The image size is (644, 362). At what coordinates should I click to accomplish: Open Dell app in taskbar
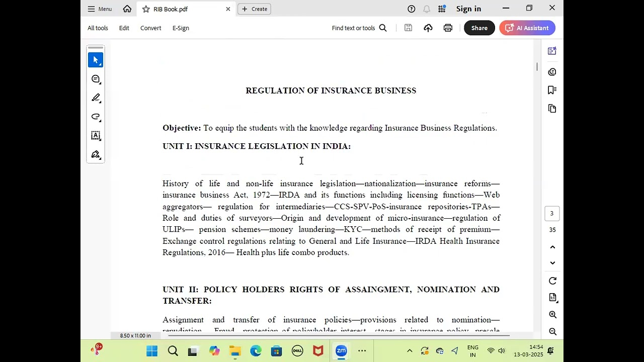pos(297,351)
